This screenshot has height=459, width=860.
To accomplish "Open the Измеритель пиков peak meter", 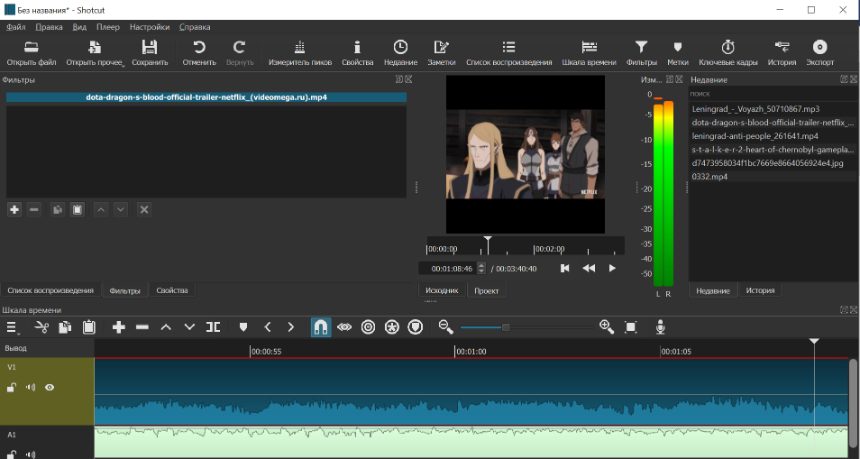I will point(300,53).
